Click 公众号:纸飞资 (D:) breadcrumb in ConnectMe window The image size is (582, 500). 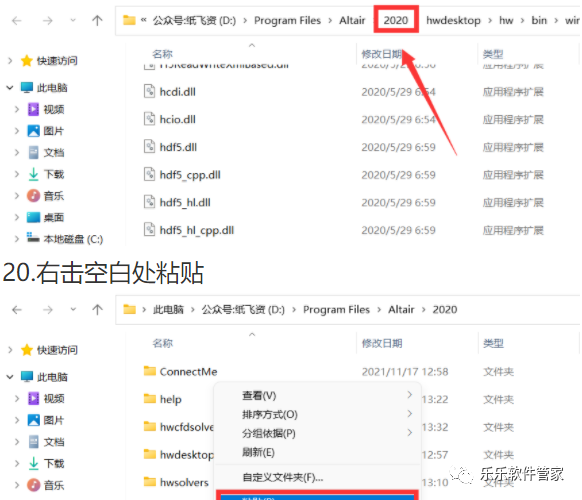(x=243, y=310)
